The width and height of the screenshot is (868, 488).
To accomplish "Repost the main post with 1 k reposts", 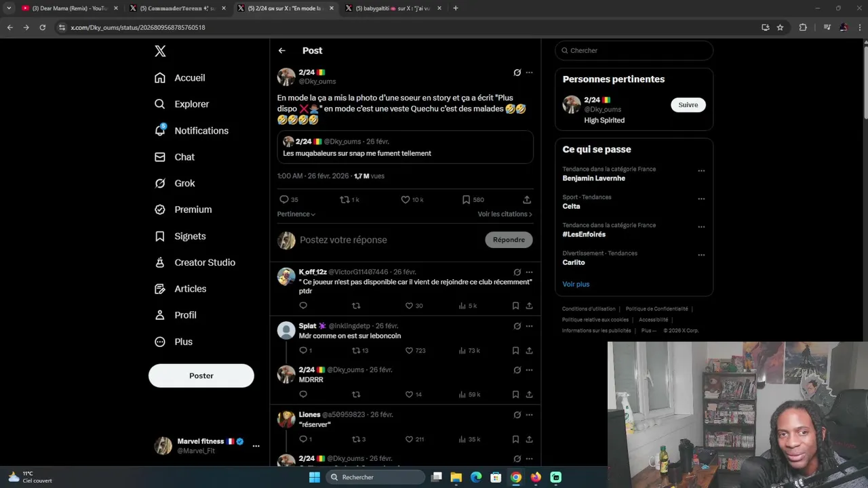I will (344, 200).
